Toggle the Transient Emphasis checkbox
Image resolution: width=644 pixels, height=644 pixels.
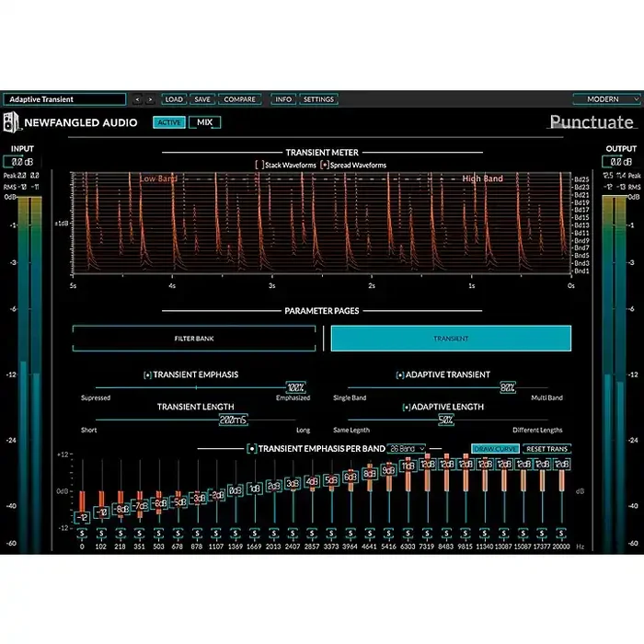pos(147,375)
